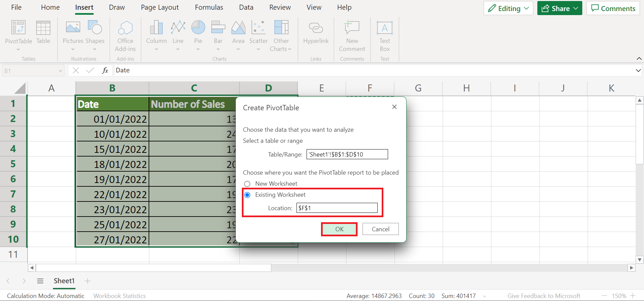Click the Location input field

pyautogui.click(x=337, y=208)
